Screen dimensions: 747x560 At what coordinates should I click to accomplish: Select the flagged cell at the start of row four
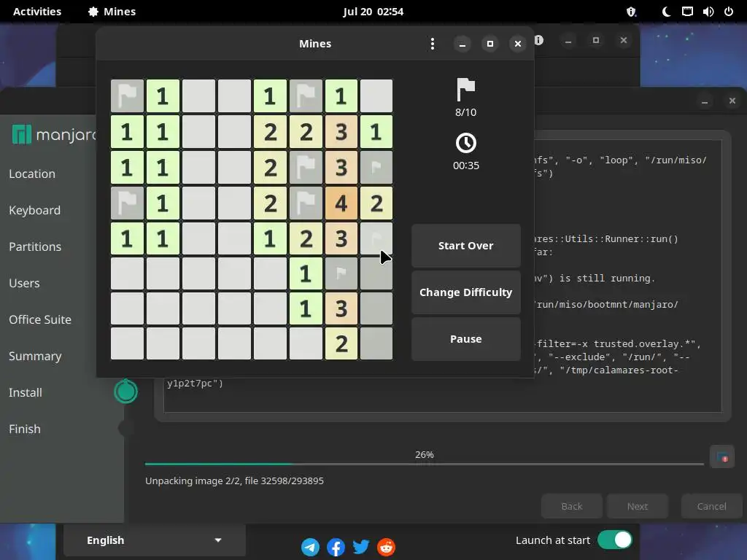pyautogui.click(x=127, y=203)
